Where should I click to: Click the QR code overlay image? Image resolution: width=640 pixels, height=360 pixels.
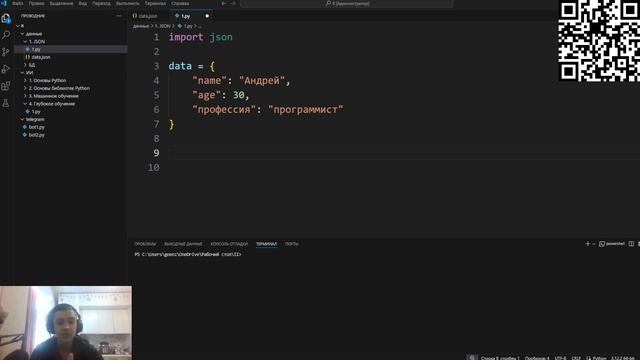pos(599,40)
